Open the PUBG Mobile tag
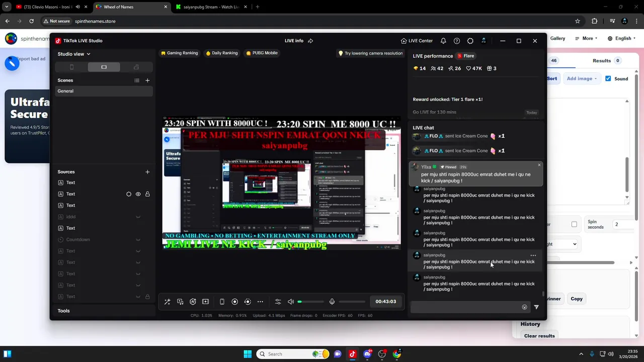Screen dimensions: 644x362 [262, 53]
